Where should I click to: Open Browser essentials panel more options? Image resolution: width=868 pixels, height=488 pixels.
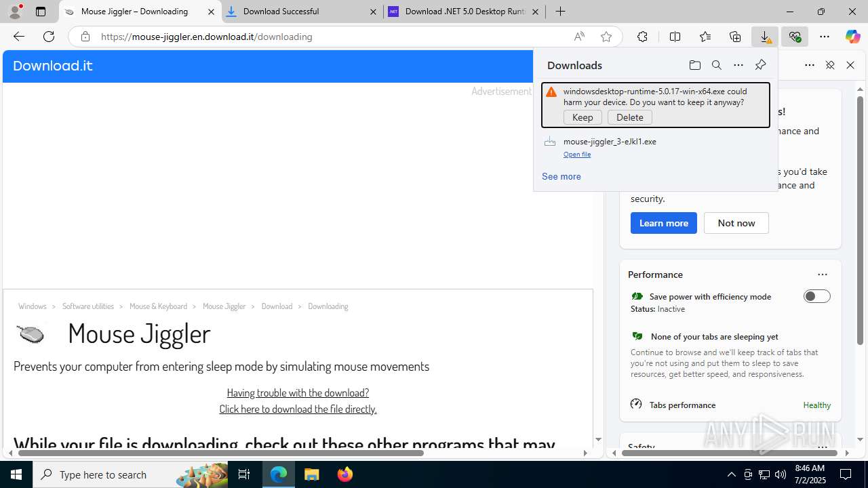click(x=810, y=65)
